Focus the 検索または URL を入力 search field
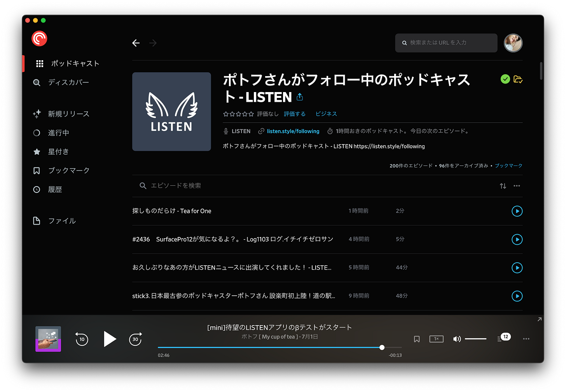 pos(446,43)
